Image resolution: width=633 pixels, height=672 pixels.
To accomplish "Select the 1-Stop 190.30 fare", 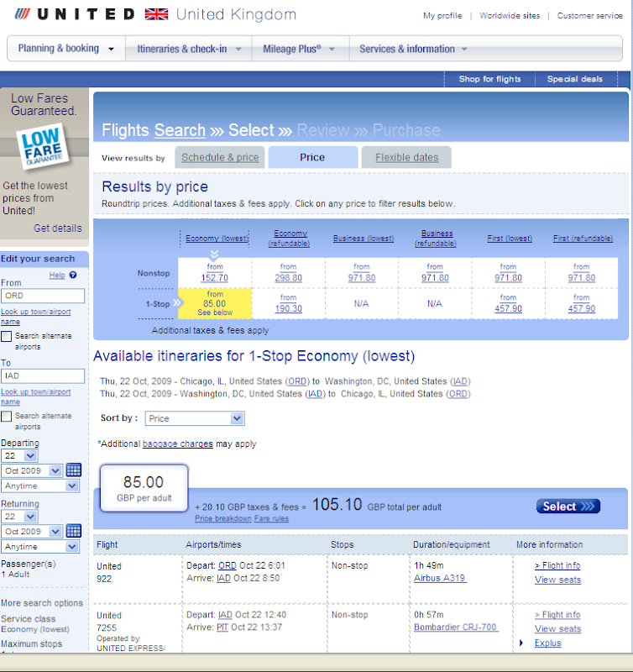I will 288,308.
